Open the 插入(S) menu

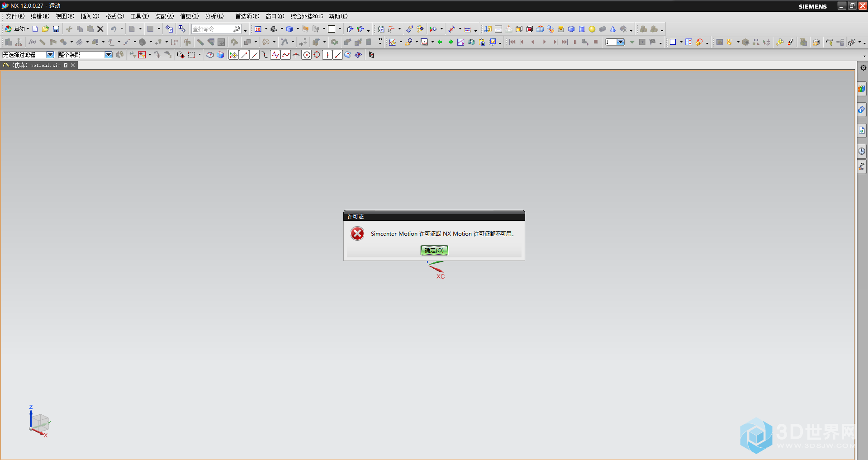[90, 16]
